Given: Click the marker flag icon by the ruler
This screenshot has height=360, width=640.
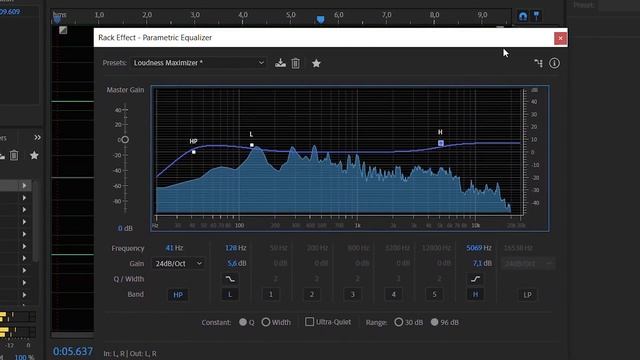Looking at the screenshot, I should pyautogui.click(x=537, y=16).
